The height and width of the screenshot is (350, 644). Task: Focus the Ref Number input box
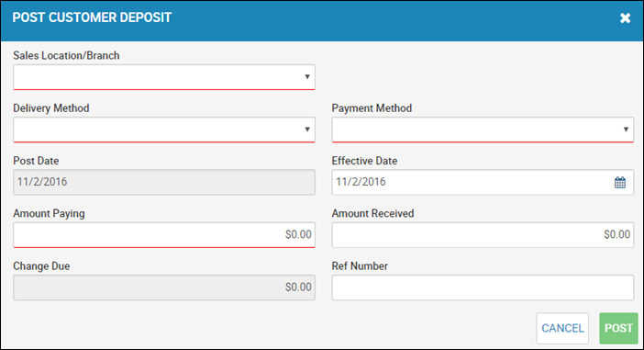tap(483, 288)
